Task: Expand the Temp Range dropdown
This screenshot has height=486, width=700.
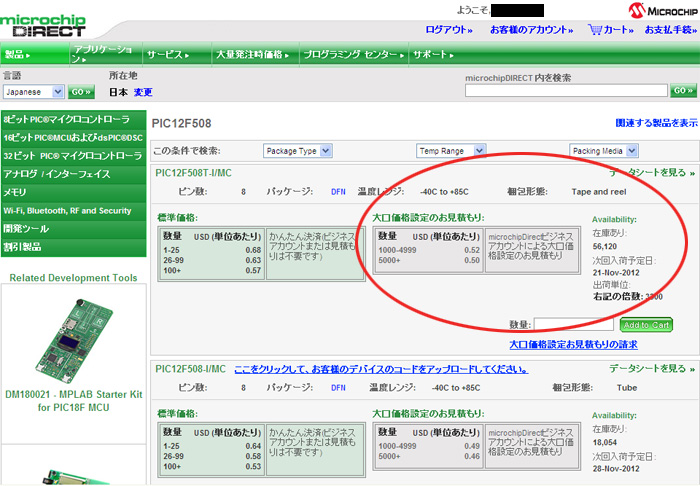Action: pyautogui.click(x=451, y=151)
